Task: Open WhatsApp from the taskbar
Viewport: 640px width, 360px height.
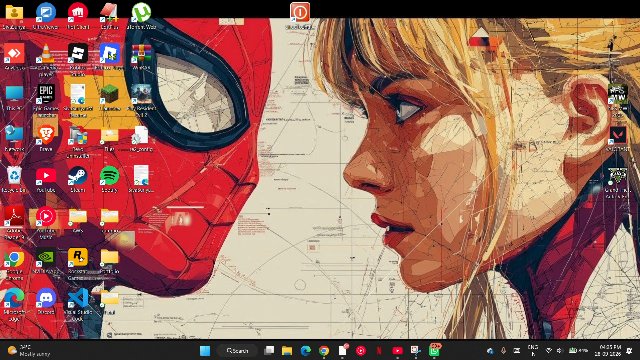Action: (434, 350)
